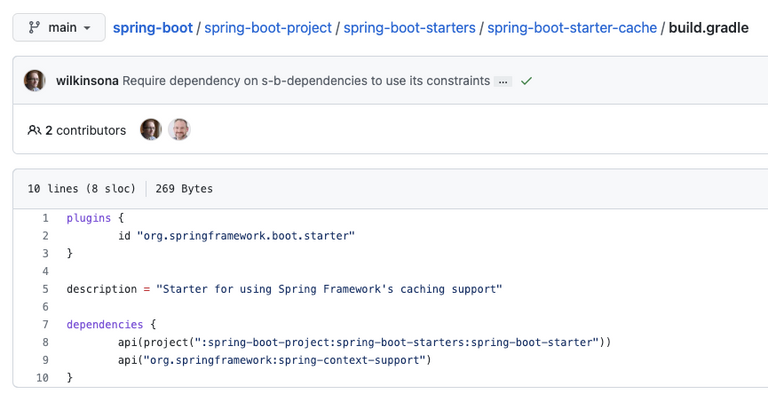Open wilkinsona author profile link
The width and height of the screenshot is (768, 400).
[x=87, y=81]
